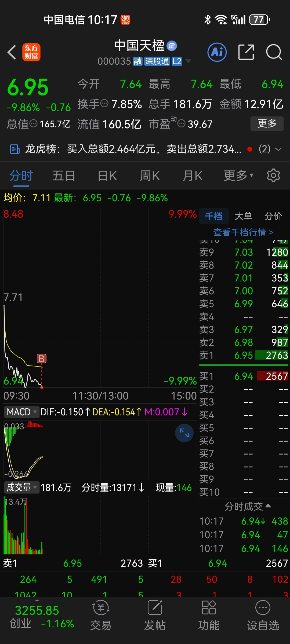Tap the 均价 7.11 label
Image resolution: width=290 pixels, height=644 pixels.
[x=27, y=198]
